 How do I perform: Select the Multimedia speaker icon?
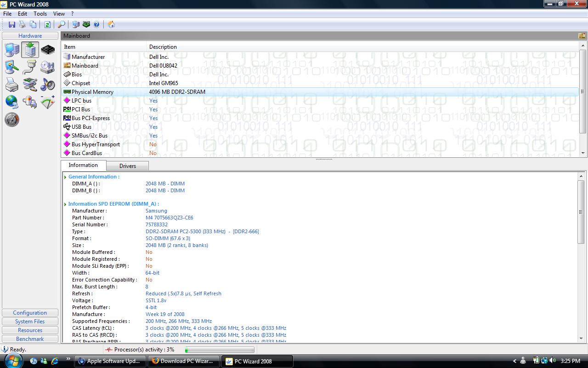[48, 85]
